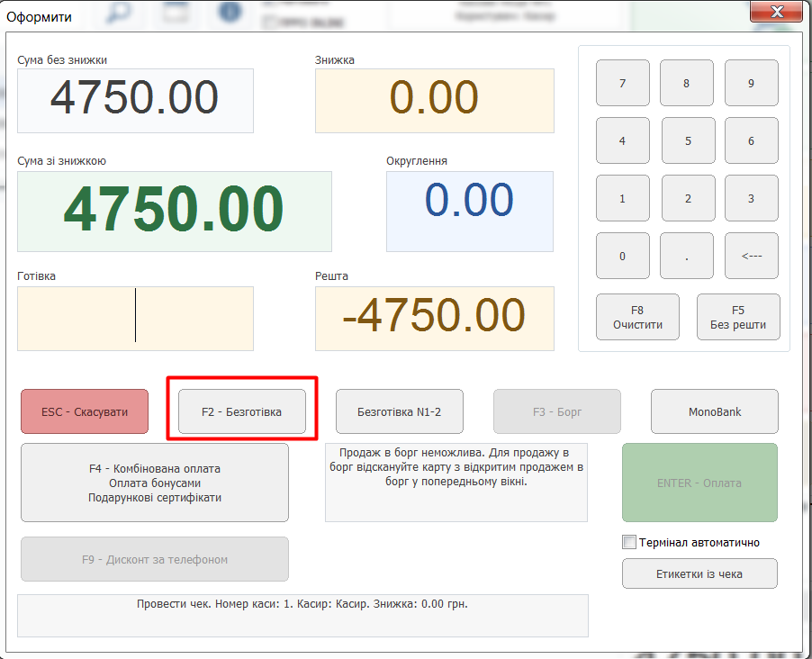Image resolution: width=812 pixels, height=659 pixels.
Task: Select Безготівка N1-2 payment button
Action: coord(400,411)
